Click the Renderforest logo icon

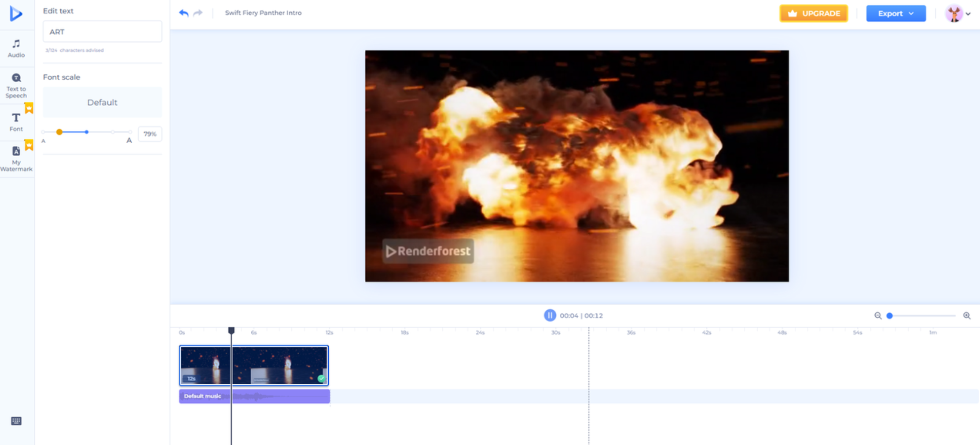[16, 14]
